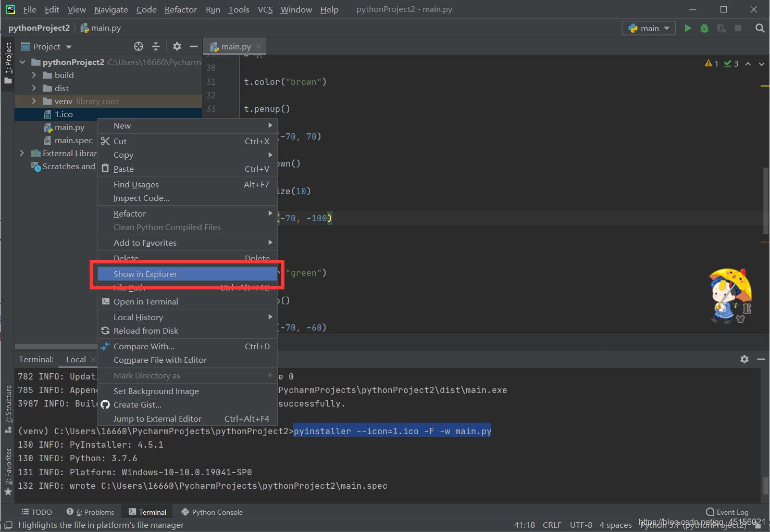Start debugging with the bug icon
Image resolution: width=770 pixels, height=532 pixels.
[x=704, y=28]
